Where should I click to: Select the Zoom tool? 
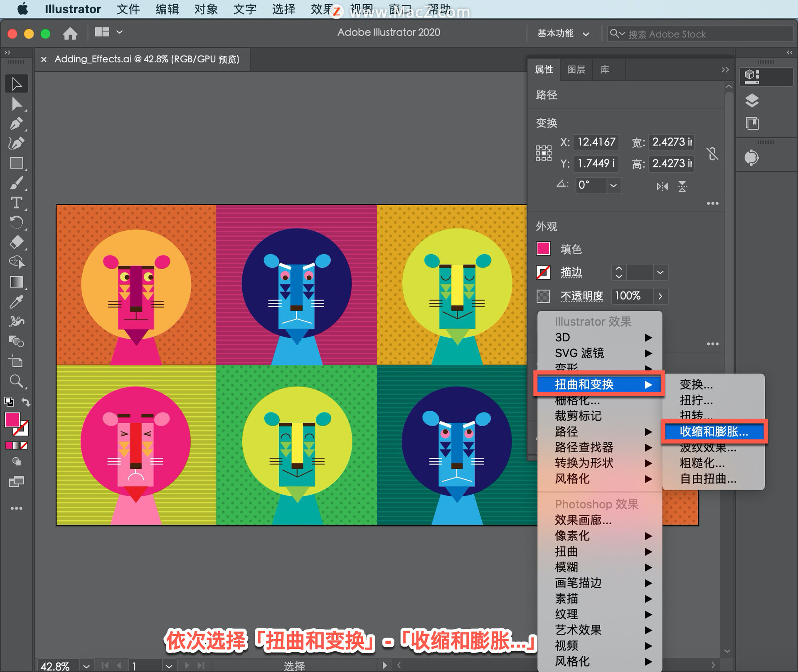(x=17, y=381)
